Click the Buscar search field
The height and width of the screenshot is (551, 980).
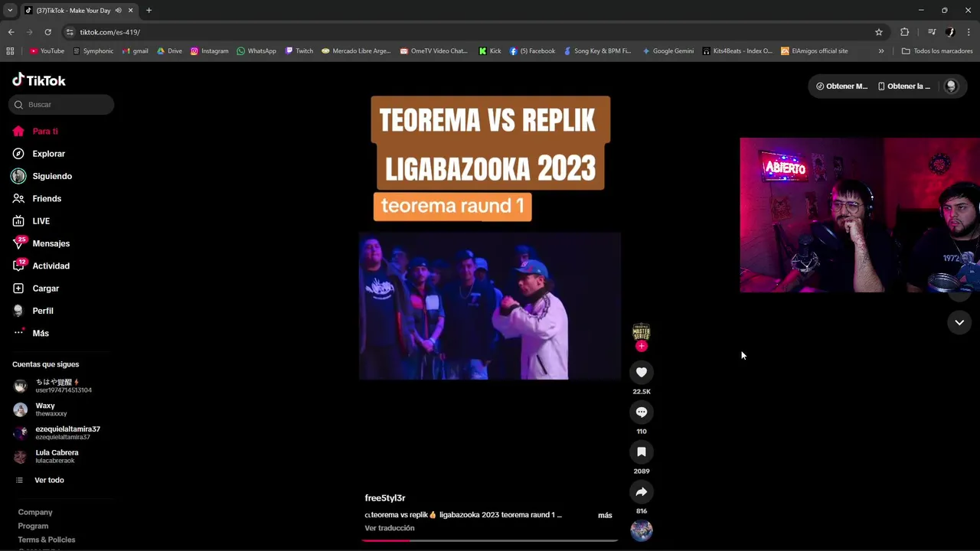click(61, 105)
